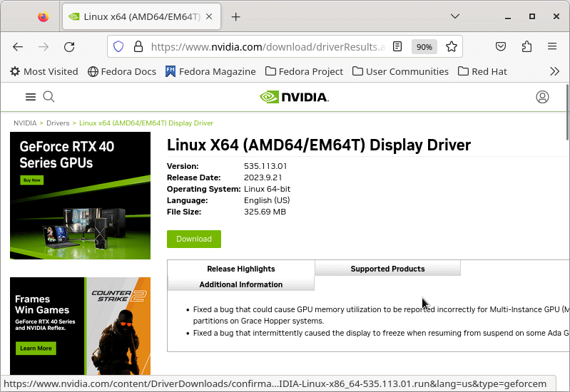
Task: Open Fedora Docs bookmark
Action: coord(122,71)
